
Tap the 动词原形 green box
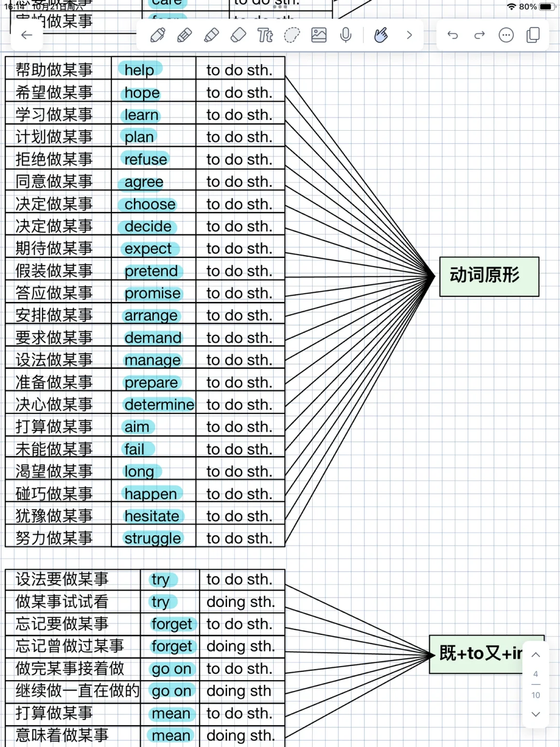click(489, 276)
